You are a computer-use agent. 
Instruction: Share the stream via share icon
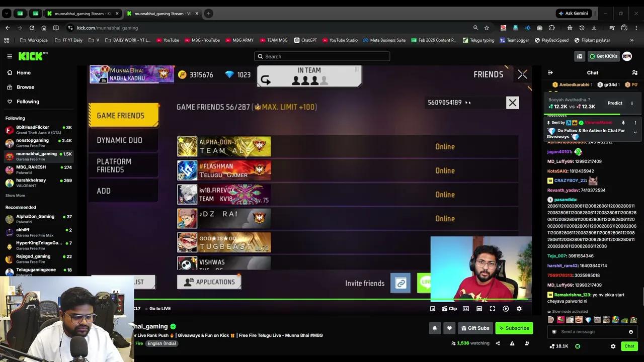pyautogui.click(x=498, y=343)
